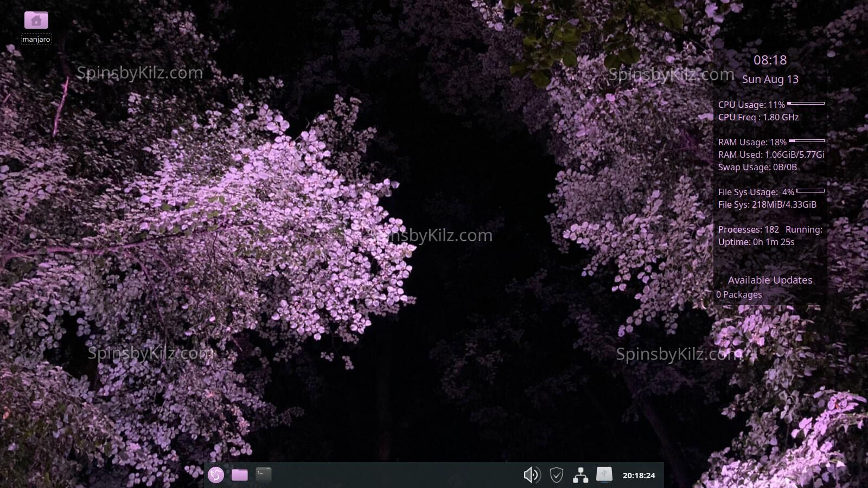The width and height of the screenshot is (868, 488).
Task: Open the terminal from the panel
Action: click(x=264, y=474)
